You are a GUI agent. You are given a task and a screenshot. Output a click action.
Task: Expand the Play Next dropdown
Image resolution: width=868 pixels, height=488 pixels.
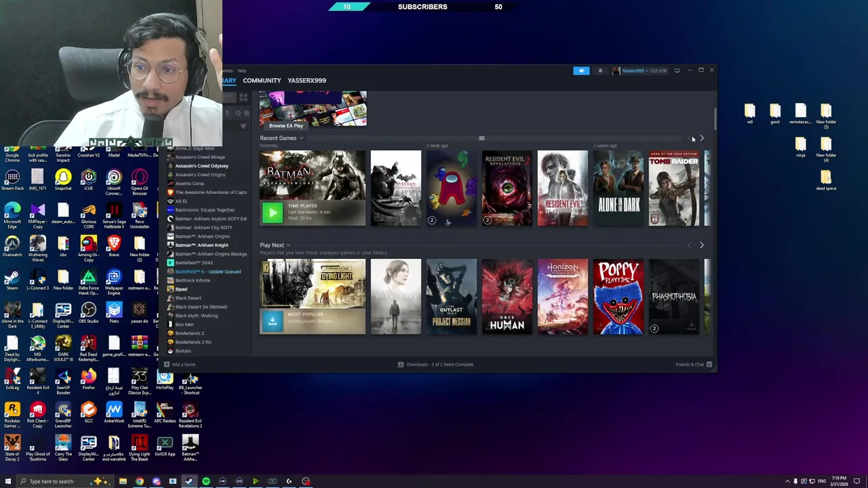288,245
